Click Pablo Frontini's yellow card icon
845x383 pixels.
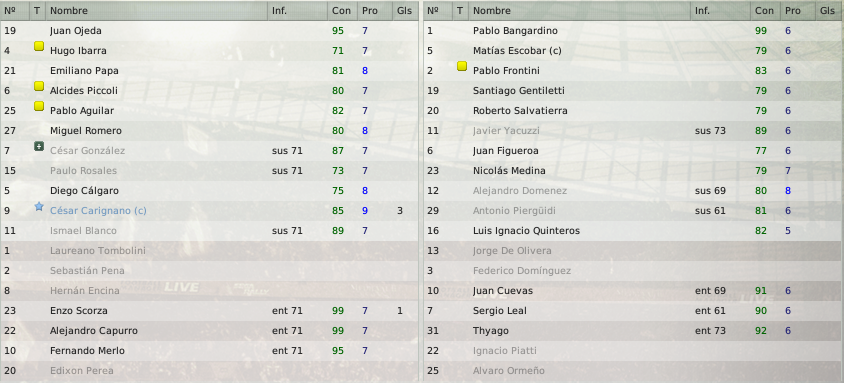[462, 66]
